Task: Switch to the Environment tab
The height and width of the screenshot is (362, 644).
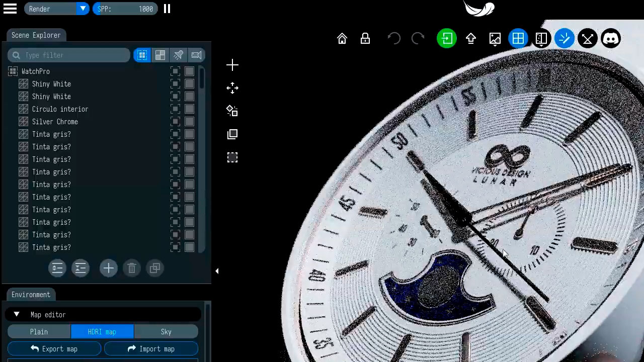Action: 31,295
